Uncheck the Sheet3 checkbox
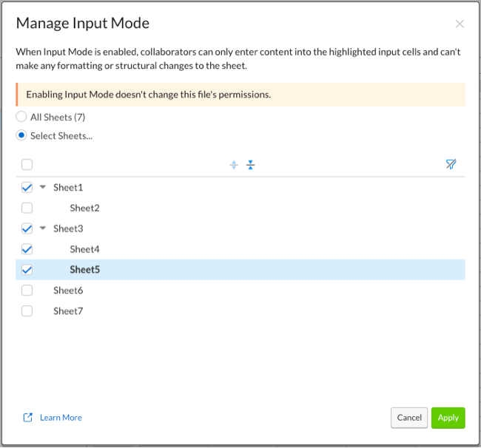 click(x=27, y=228)
